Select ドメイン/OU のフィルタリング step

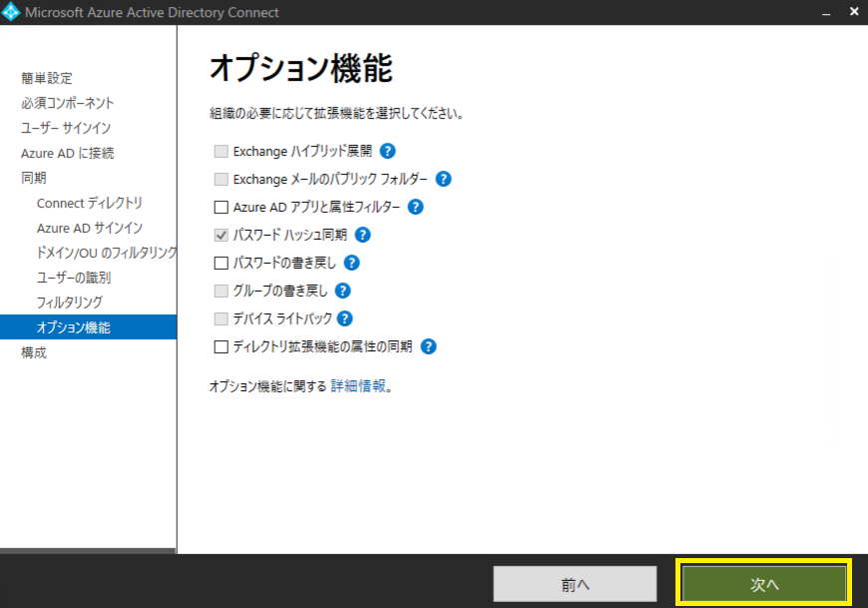coord(107,253)
